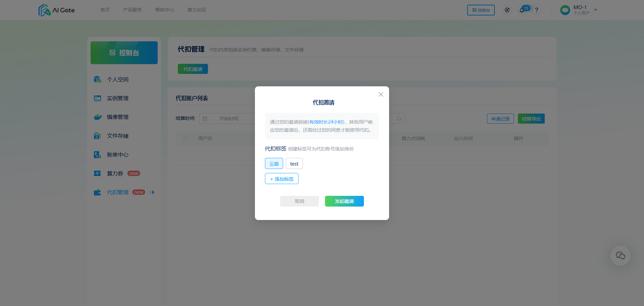Screen dimensions: 644x306
Task: Check the select-all checkbox in the table header
Action: click(185, 138)
